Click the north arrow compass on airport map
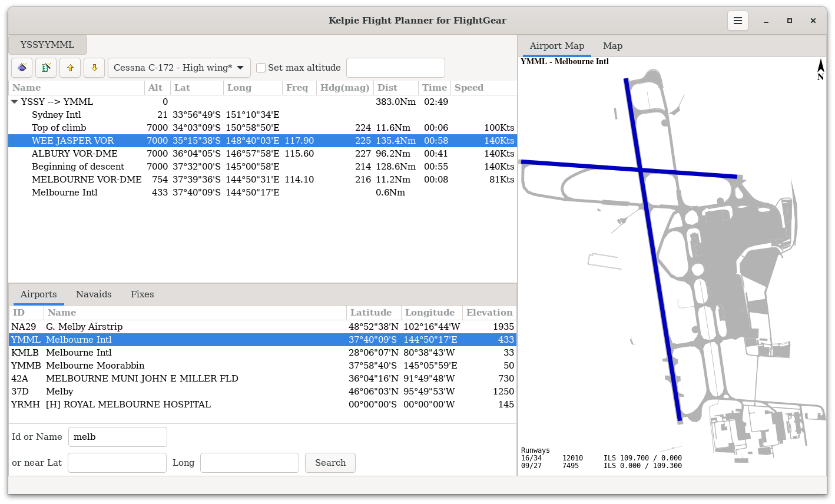Image resolution: width=835 pixels, height=504 pixels. pyautogui.click(x=820, y=69)
